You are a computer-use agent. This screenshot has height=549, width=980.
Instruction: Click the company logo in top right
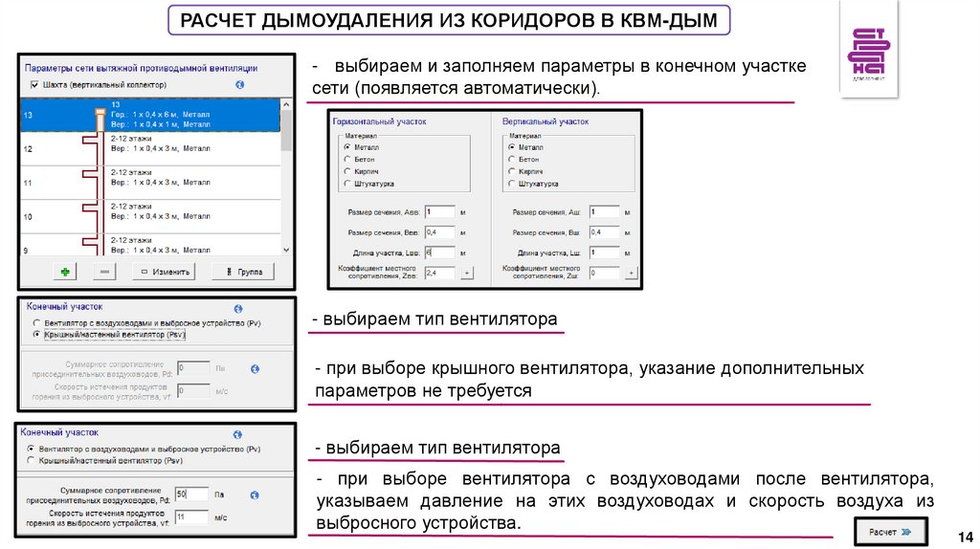(x=869, y=54)
